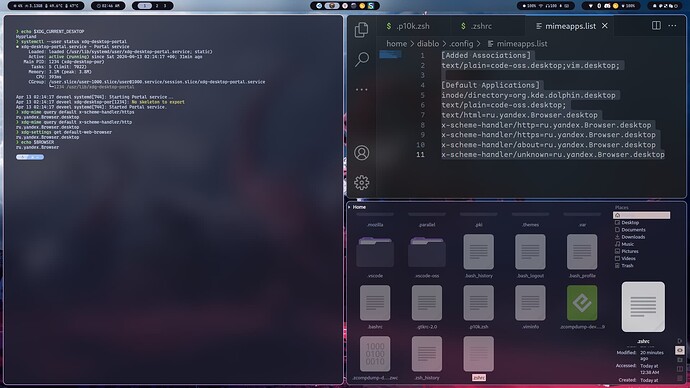Click the [Added Associations] line
The image size is (690, 388).
486,55
